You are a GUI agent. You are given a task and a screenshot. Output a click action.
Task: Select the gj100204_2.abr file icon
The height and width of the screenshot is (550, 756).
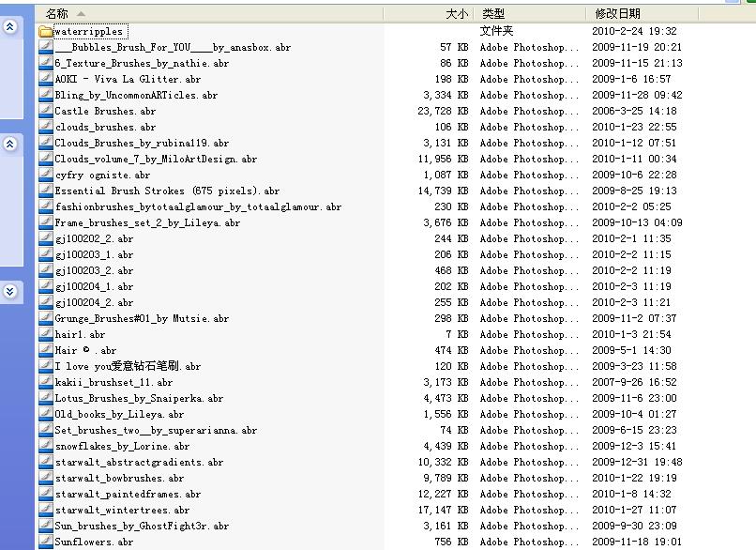coord(46,302)
